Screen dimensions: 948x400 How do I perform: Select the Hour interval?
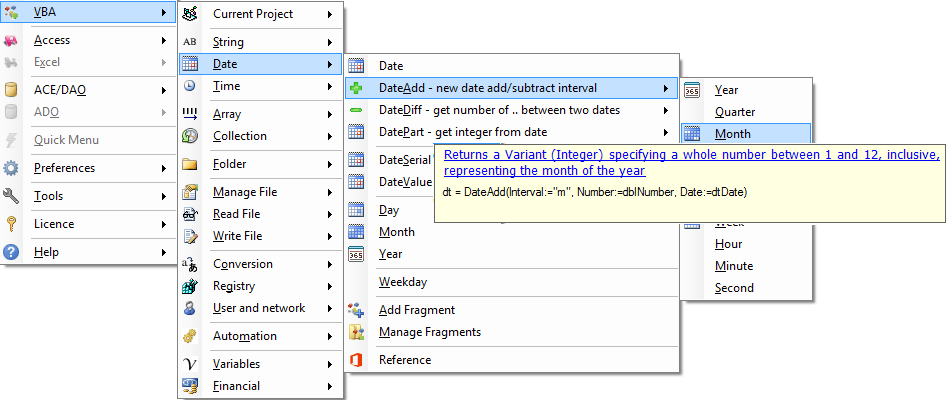click(745, 244)
